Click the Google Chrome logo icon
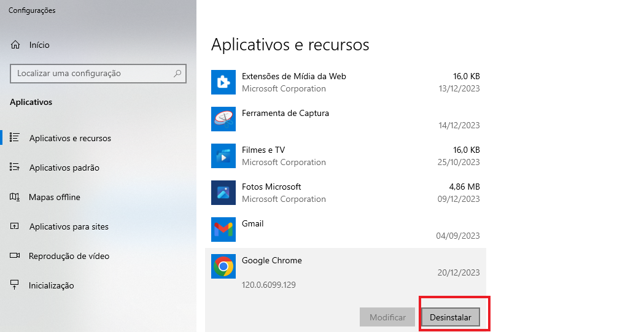The width and height of the screenshot is (644, 332). click(x=223, y=266)
